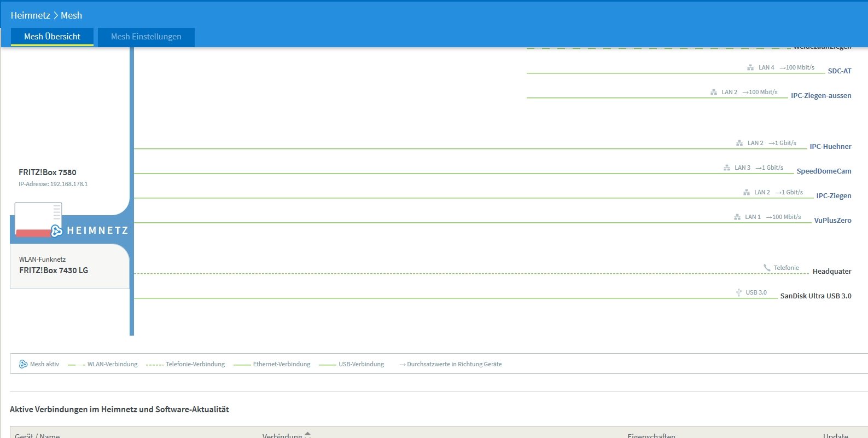The image size is (868, 438).
Task: Click the LAN 2 icon beside IPC-Ziegen
Action: pyautogui.click(x=746, y=192)
